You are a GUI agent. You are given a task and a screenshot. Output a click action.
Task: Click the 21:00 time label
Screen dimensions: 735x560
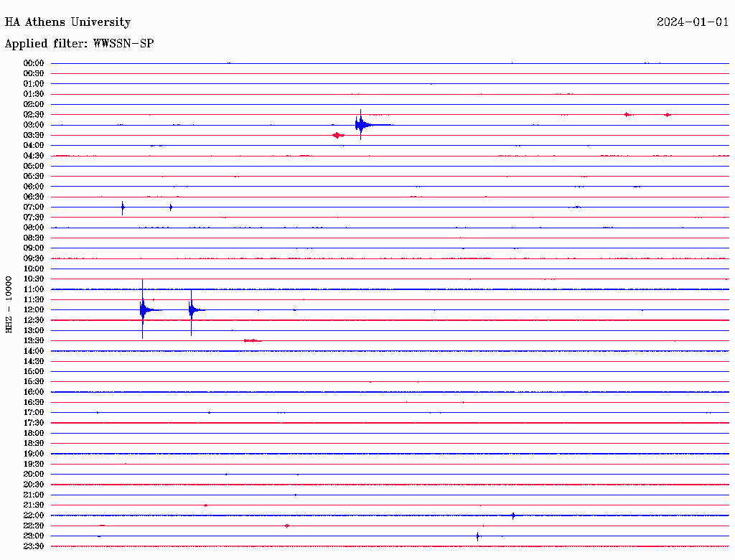[34, 495]
